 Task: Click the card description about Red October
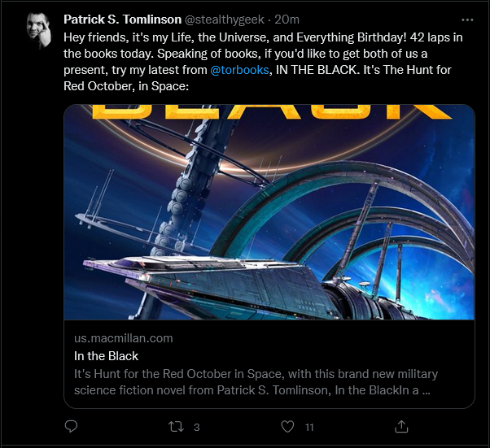point(256,382)
